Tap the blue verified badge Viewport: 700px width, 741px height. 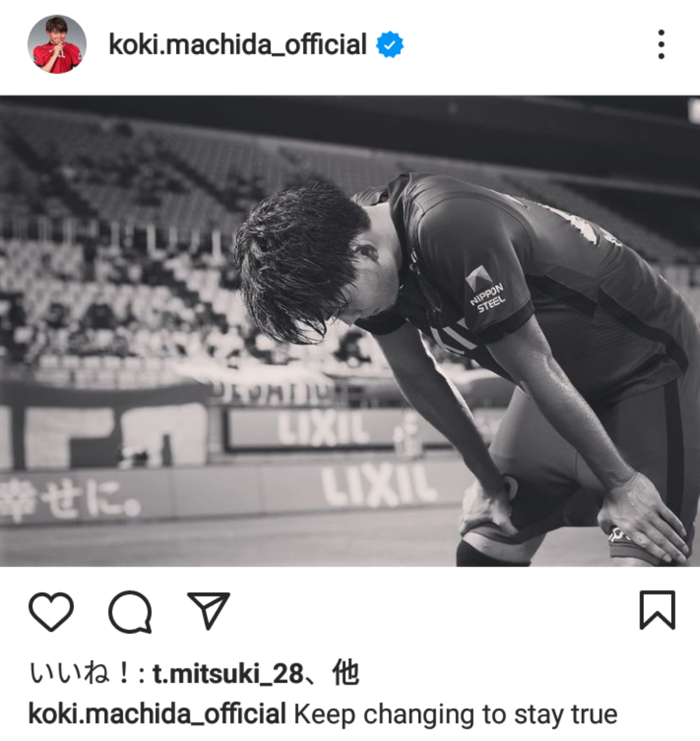click(390, 45)
